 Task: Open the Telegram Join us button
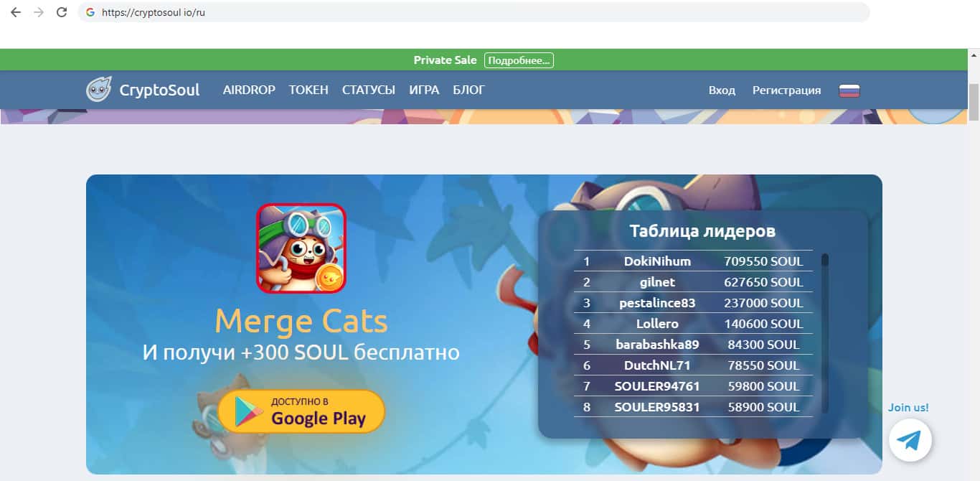point(910,439)
